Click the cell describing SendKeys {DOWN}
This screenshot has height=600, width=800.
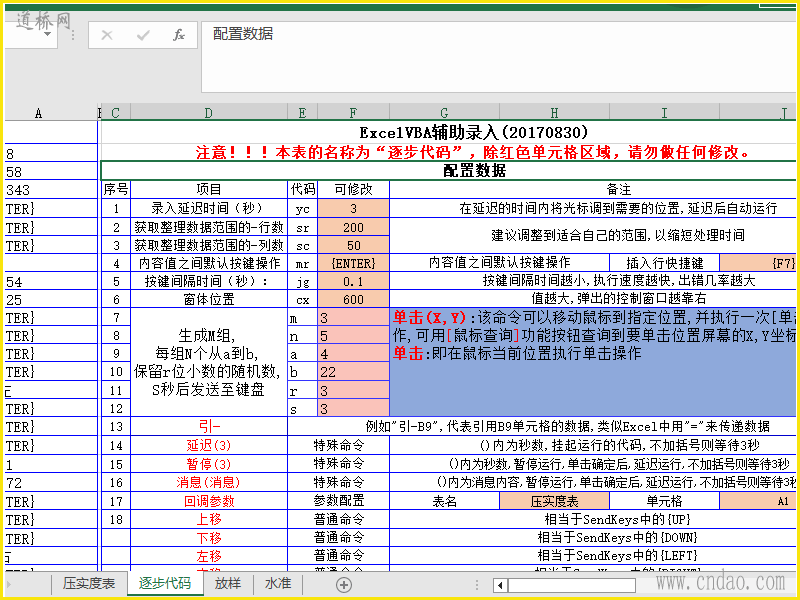click(593, 538)
